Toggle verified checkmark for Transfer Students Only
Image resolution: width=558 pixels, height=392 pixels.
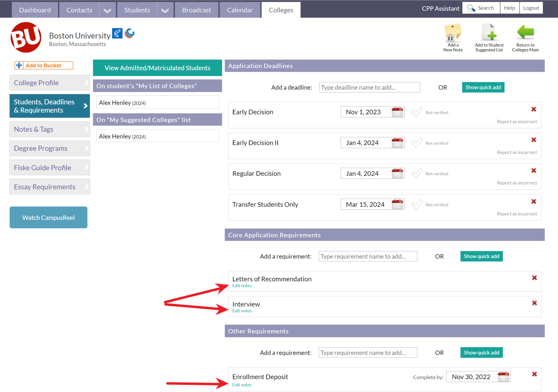coord(417,204)
